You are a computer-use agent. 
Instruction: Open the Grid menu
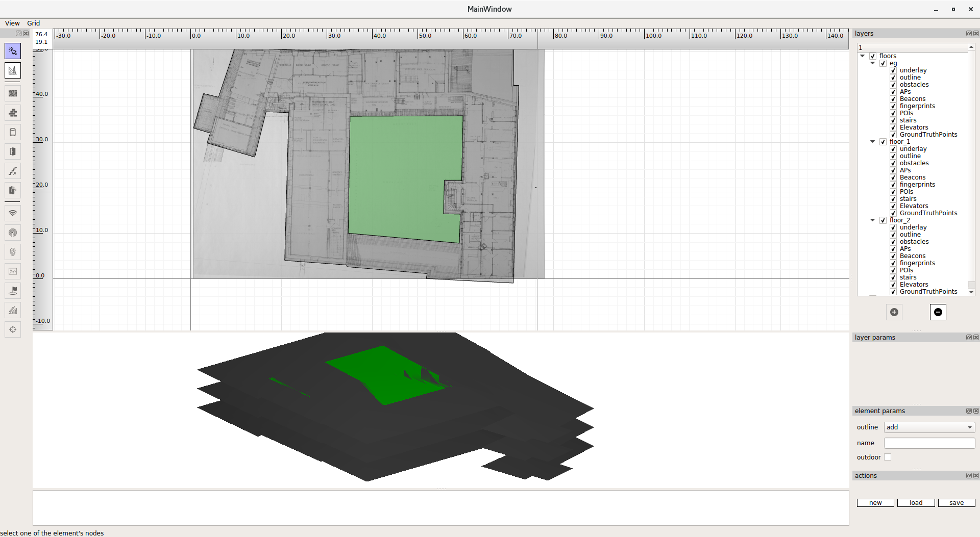tap(33, 23)
